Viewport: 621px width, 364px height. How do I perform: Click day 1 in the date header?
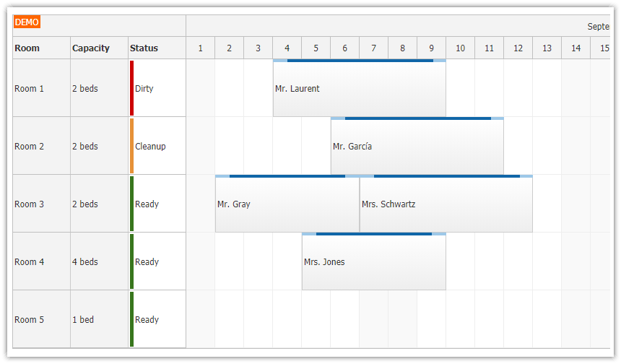(200, 48)
